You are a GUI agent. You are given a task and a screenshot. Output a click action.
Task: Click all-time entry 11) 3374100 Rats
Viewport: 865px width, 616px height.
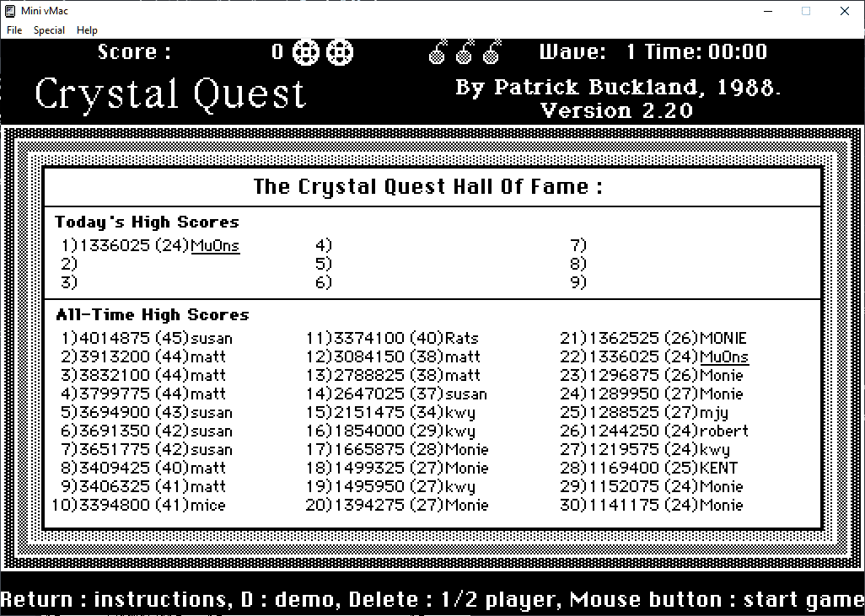(392, 338)
